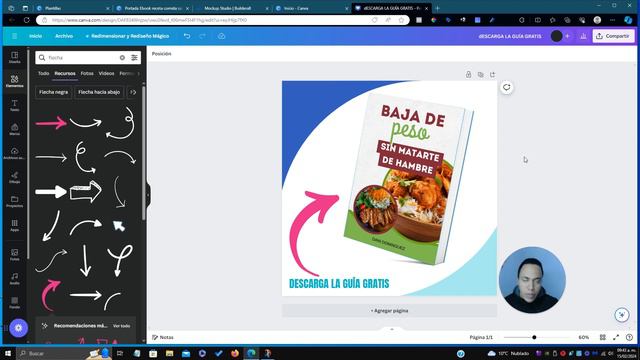Click the Flecha hacia abajo chip
The width and height of the screenshot is (640, 360).
click(x=99, y=92)
